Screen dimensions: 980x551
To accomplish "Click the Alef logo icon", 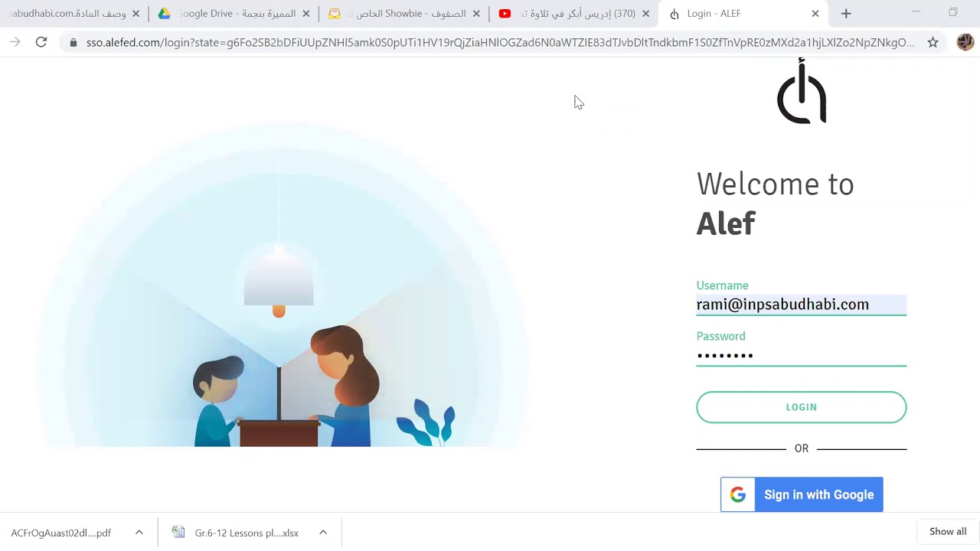I will click(802, 91).
